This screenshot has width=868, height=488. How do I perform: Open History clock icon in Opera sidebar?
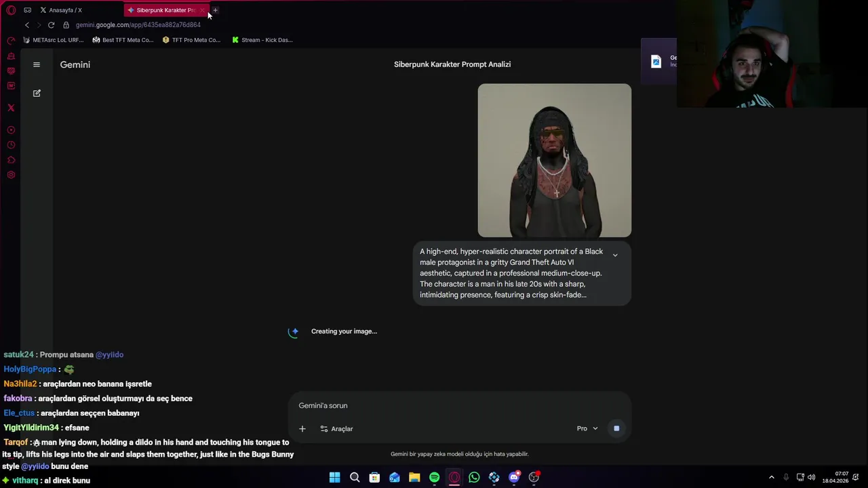pyautogui.click(x=11, y=145)
